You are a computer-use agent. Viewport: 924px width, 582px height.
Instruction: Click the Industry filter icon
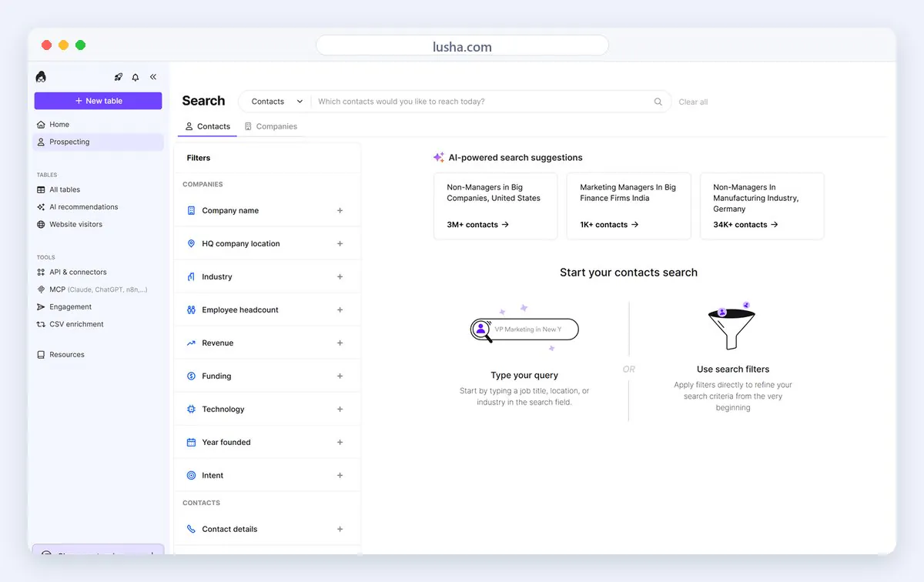pyautogui.click(x=191, y=276)
